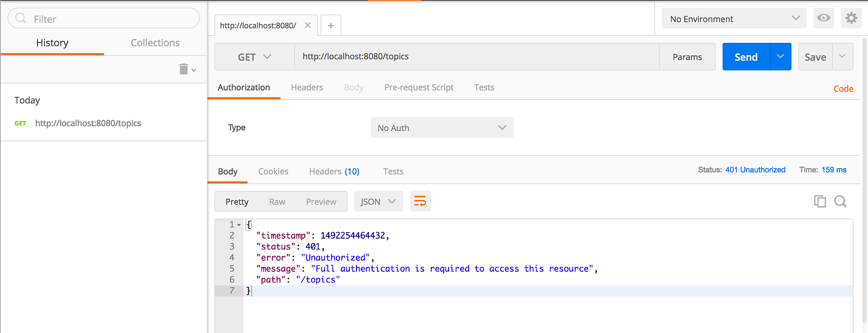Click the Send button
Viewport: 868px width, 333px height.
click(x=746, y=56)
